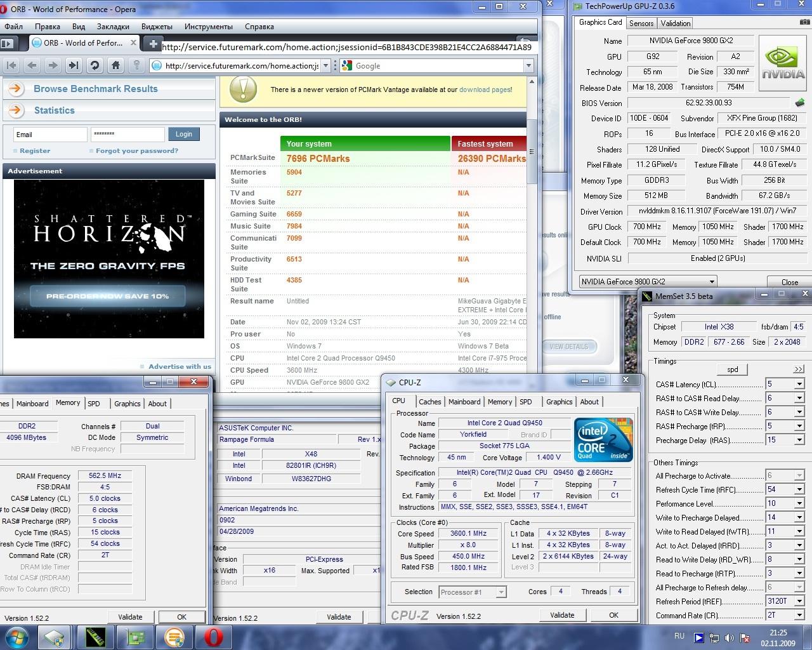This screenshot has height=650, width=812.
Task: Click the password input field
Action: [128, 135]
